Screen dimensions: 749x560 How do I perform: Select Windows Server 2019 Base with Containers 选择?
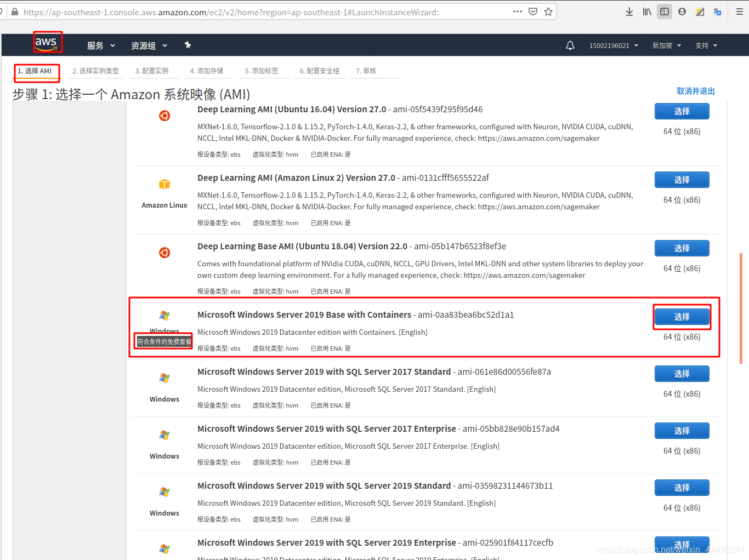click(x=682, y=317)
